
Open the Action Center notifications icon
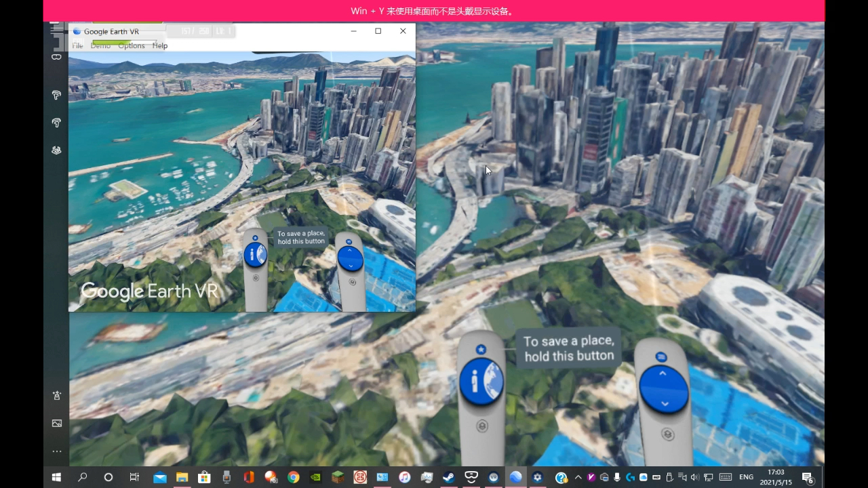[808, 478]
